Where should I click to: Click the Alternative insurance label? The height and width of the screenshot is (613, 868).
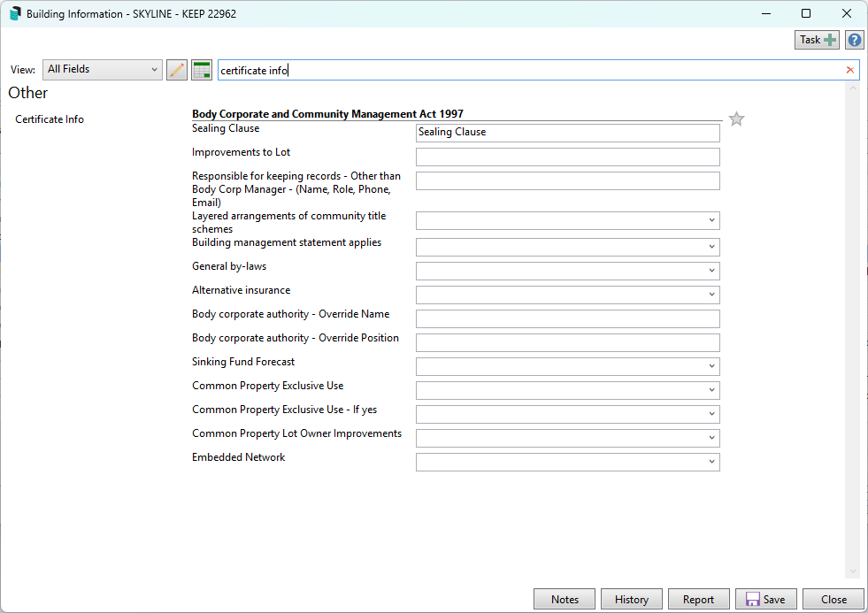coord(241,290)
